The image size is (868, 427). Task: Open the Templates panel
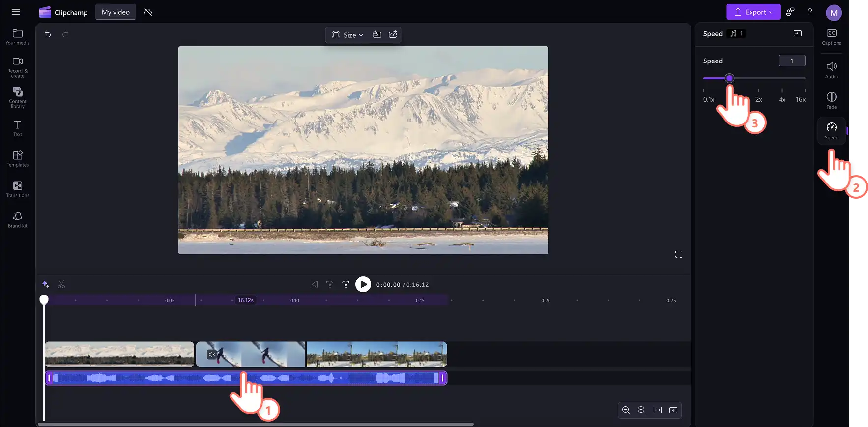(x=18, y=158)
